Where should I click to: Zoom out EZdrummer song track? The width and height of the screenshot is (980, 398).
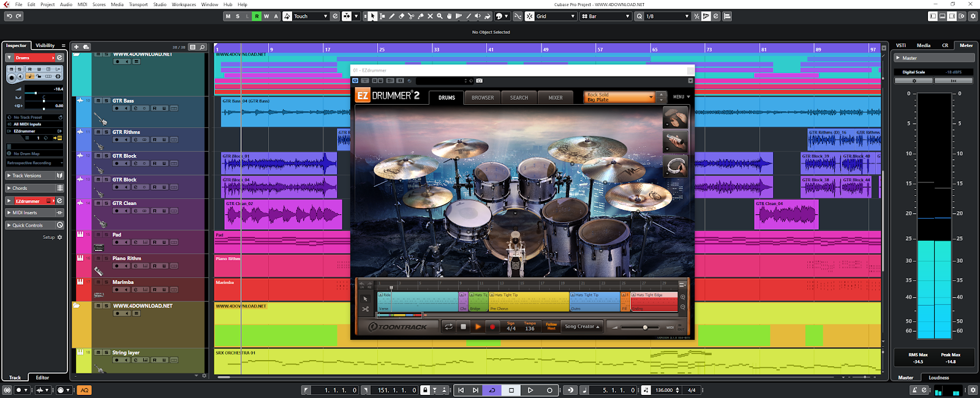click(x=683, y=307)
